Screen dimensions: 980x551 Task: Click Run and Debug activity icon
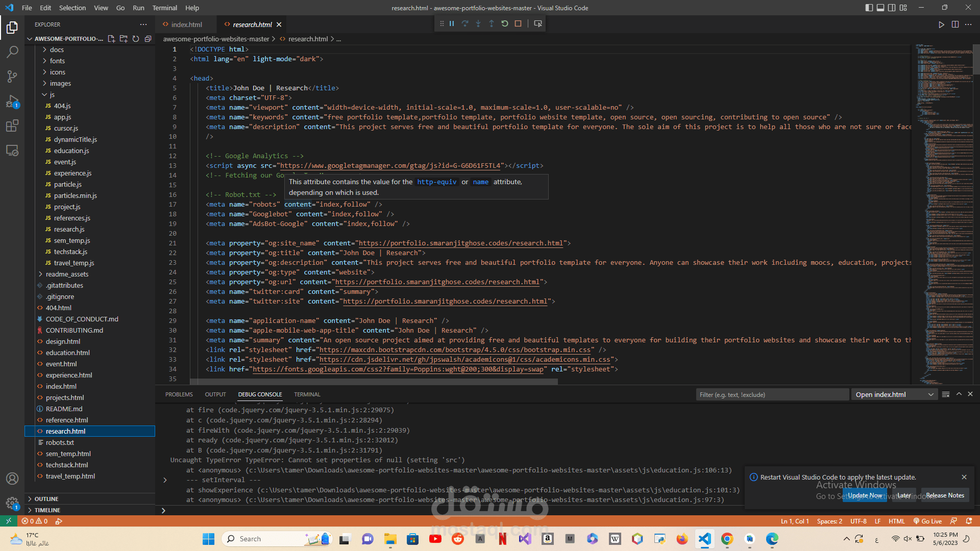pos(12,101)
